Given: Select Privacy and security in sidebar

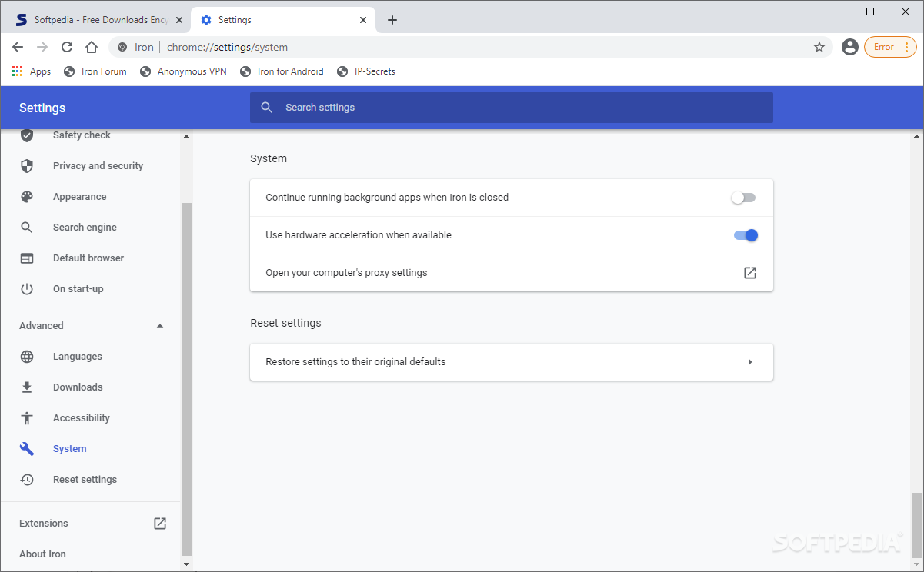Looking at the screenshot, I should click(x=98, y=166).
